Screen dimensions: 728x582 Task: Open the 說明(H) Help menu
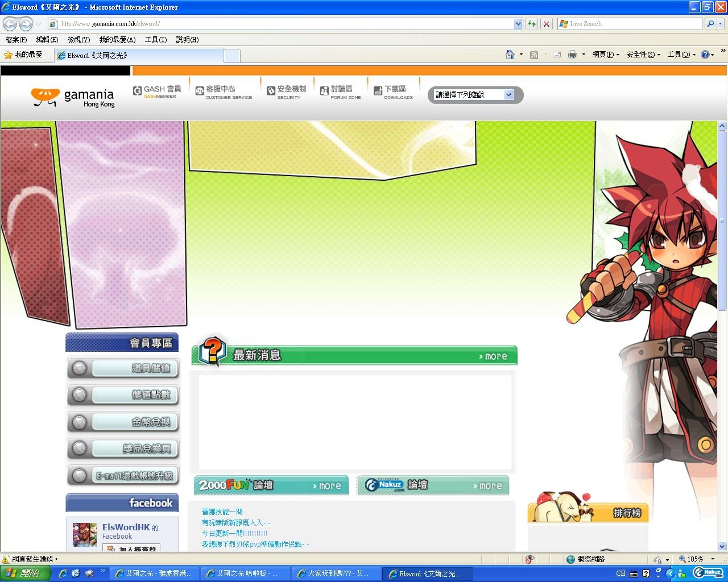tap(187, 40)
